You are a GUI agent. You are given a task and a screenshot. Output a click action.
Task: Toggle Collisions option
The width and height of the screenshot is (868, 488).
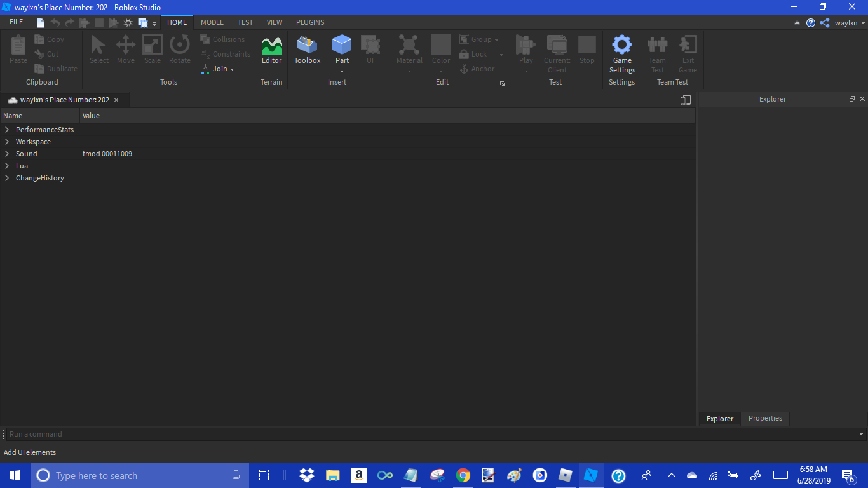coord(222,39)
